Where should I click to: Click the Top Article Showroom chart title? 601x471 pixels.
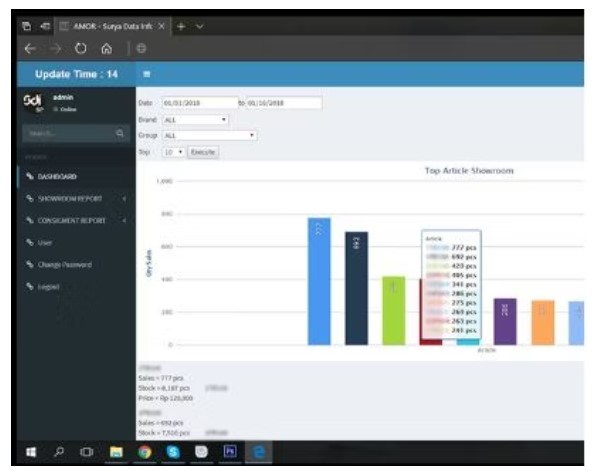(x=469, y=171)
